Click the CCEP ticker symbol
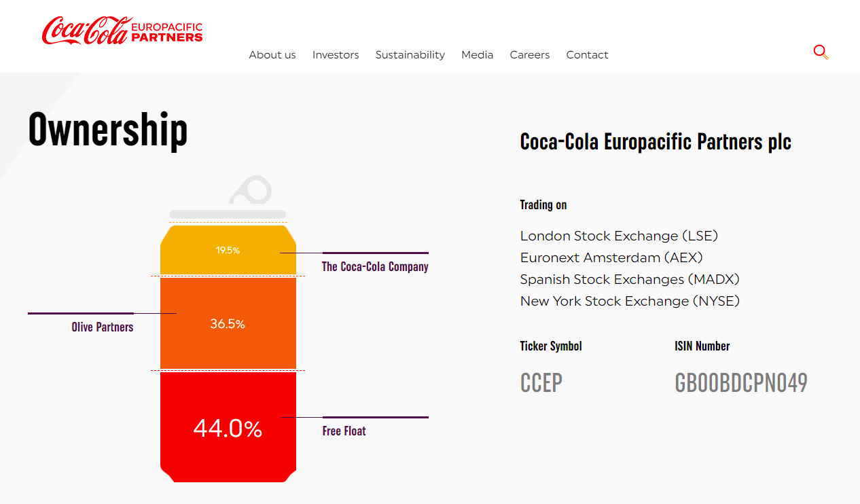860x504 pixels. (x=541, y=383)
